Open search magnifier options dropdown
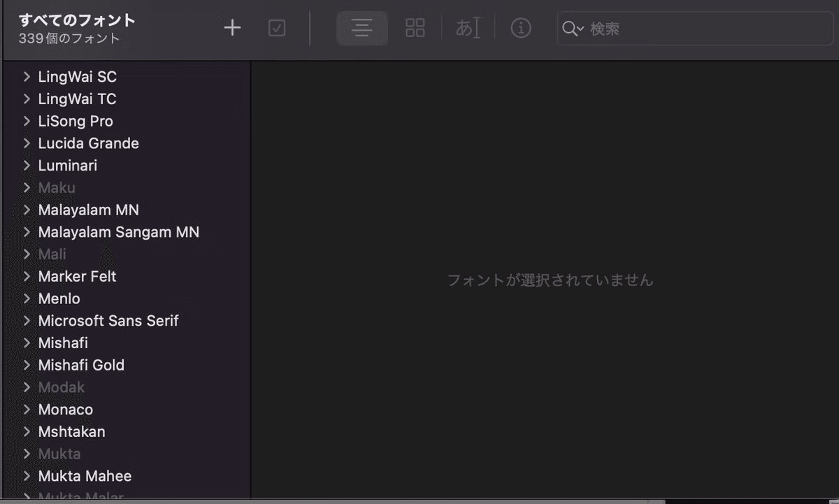839x504 pixels. tap(573, 29)
